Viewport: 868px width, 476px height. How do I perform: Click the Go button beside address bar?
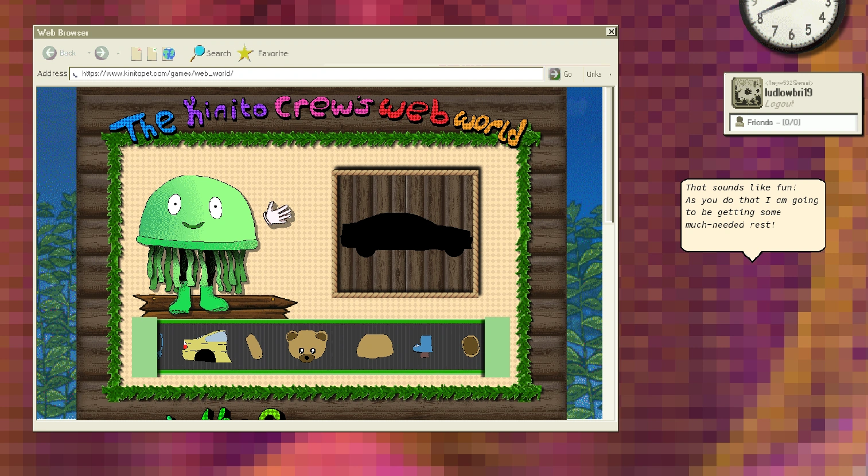(x=560, y=74)
